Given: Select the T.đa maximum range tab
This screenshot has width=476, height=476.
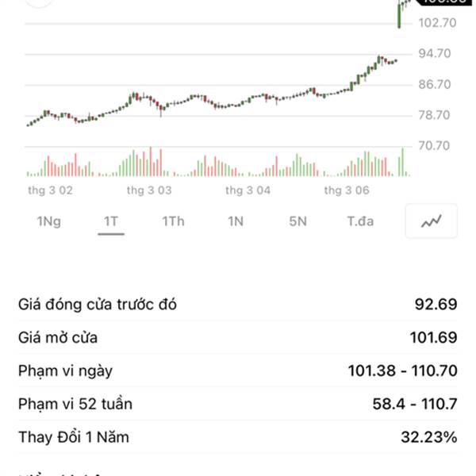Looking at the screenshot, I should tap(360, 221).
